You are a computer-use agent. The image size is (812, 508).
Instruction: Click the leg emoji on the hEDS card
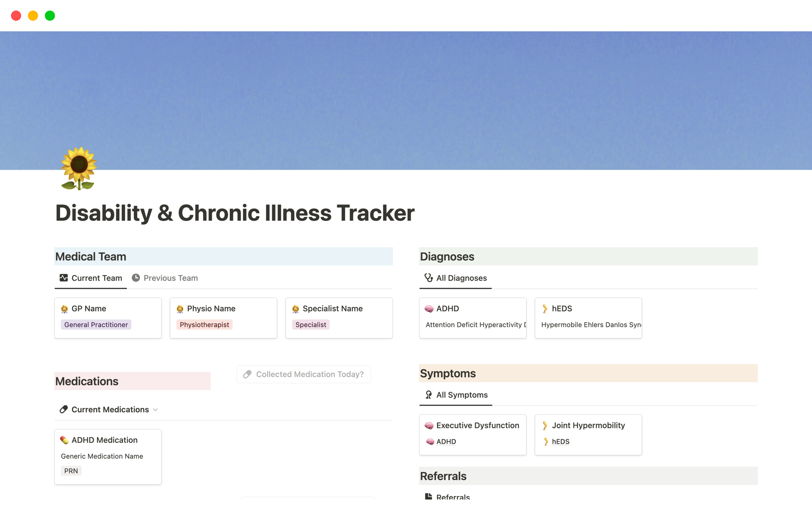pos(545,309)
